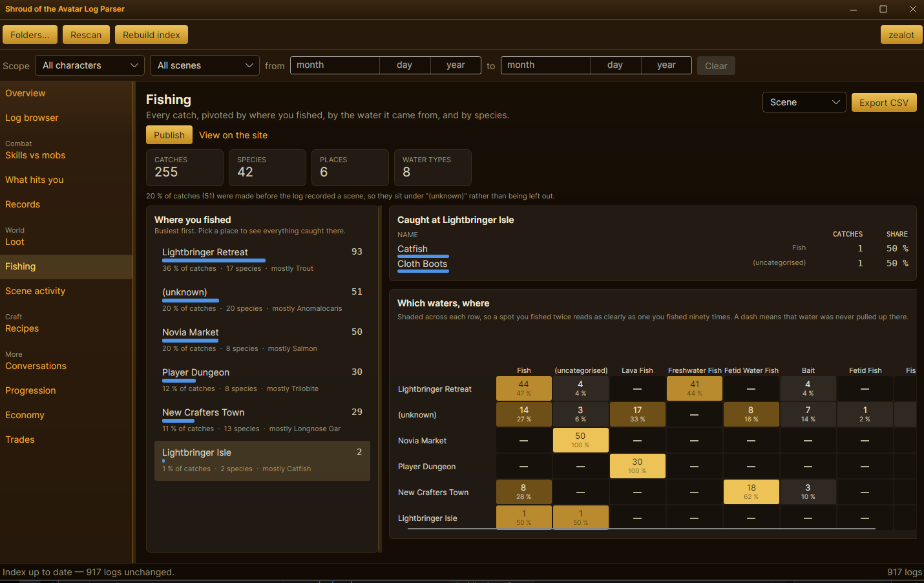Click the Cloth Boots link
This screenshot has width=924, height=583.
423,264
